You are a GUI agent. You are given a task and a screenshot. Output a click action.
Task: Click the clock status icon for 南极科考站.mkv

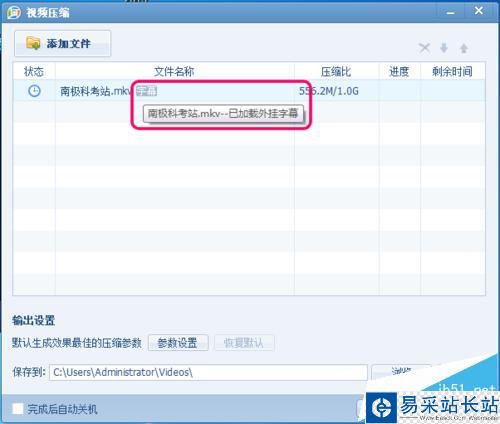pos(34,91)
